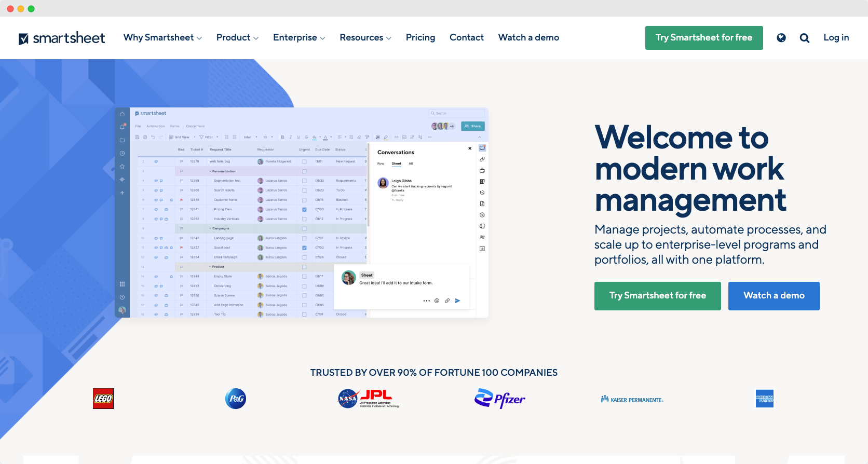Collapse the Personalization row group

[x=210, y=171]
